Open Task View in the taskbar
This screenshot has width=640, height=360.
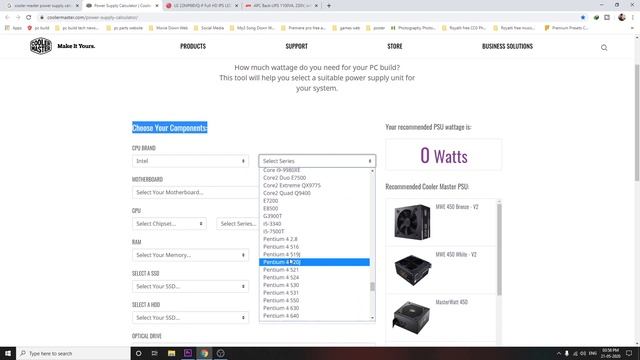pos(155,353)
